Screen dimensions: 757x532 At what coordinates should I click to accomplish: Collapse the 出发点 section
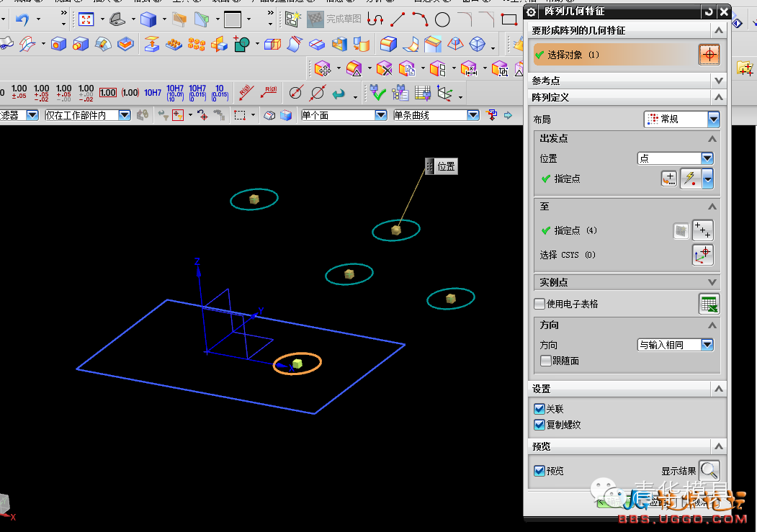click(x=712, y=139)
